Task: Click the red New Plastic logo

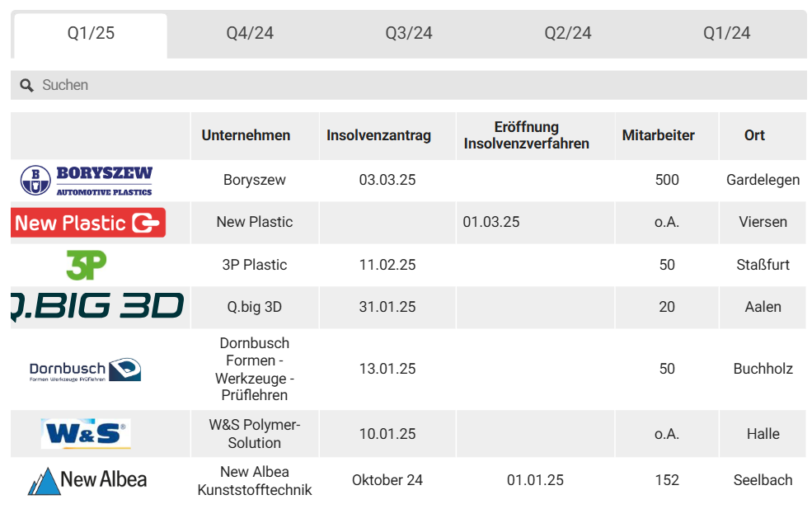Action: click(x=89, y=223)
